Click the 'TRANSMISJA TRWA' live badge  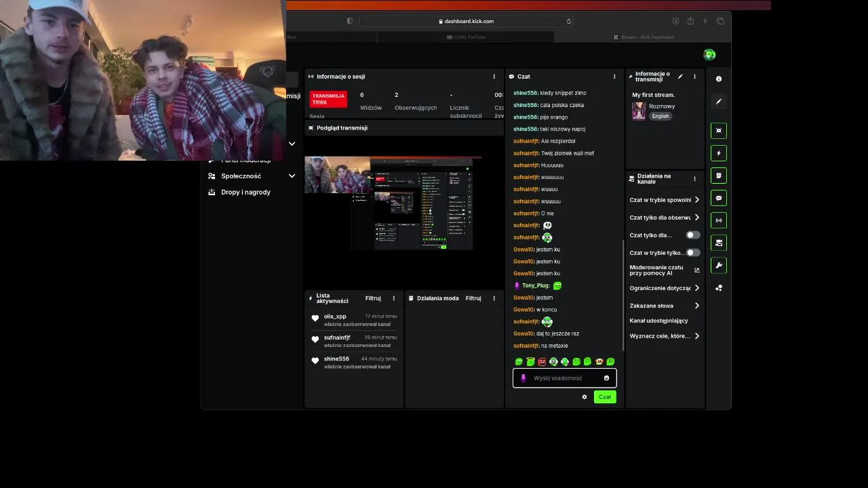328,99
